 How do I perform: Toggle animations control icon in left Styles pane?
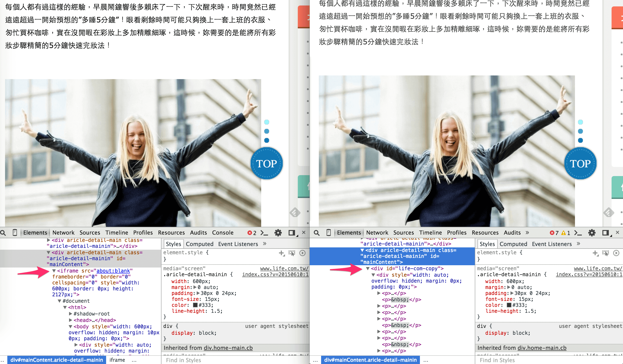tap(302, 253)
